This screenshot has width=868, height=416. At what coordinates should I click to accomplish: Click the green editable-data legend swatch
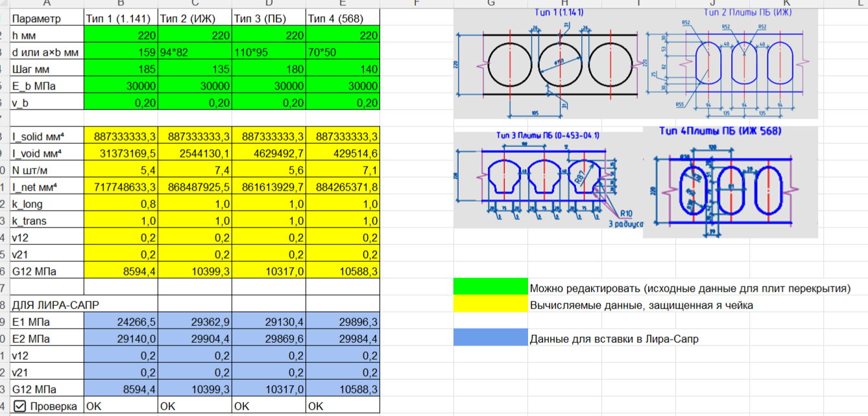point(490,288)
